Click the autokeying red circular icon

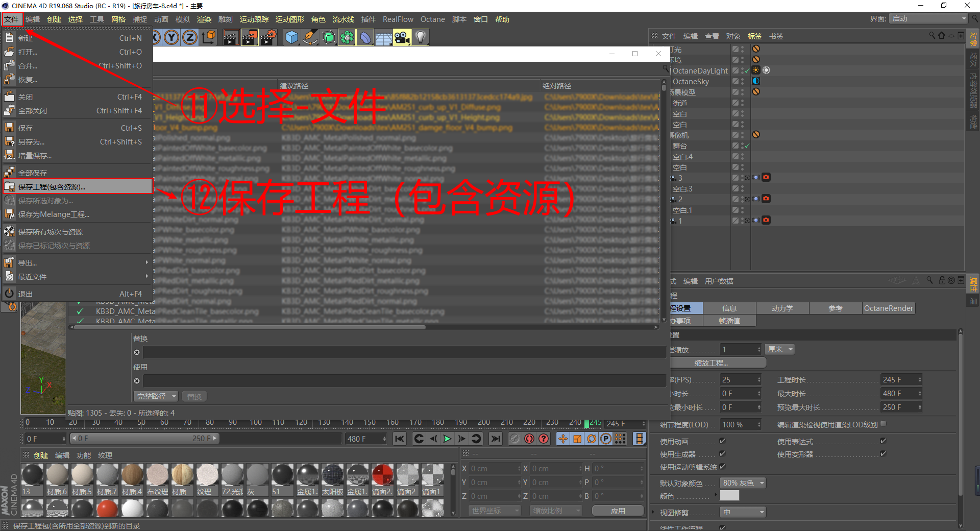point(529,439)
